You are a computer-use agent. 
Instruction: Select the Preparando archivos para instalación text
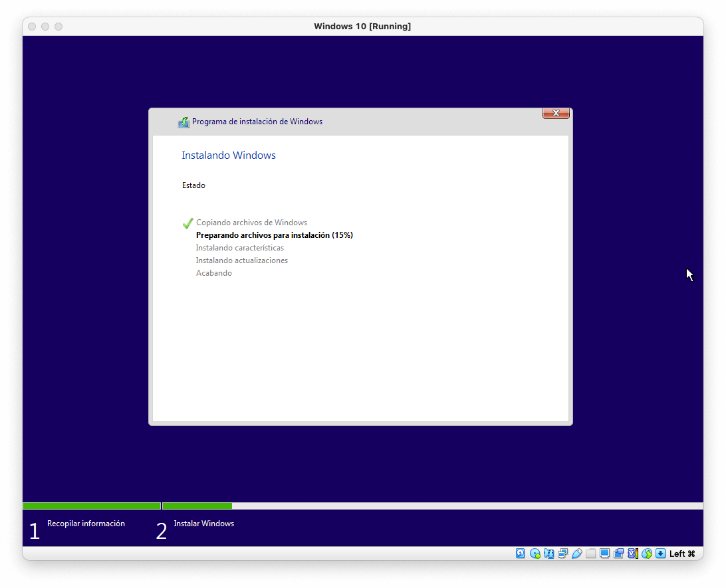pyautogui.click(x=274, y=235)
